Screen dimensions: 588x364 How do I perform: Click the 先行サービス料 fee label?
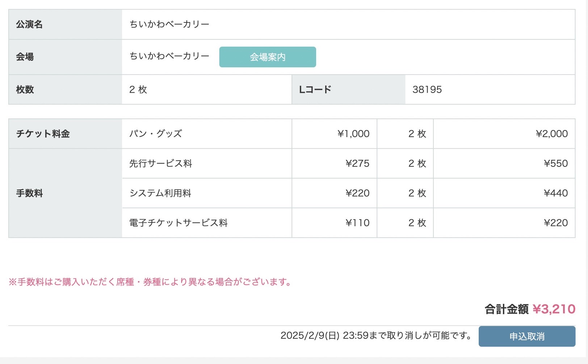161,164
